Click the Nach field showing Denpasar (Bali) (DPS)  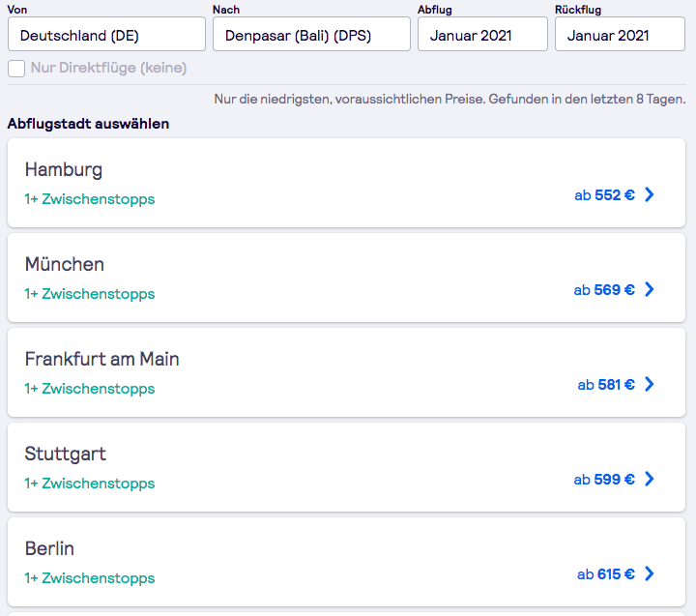(x=311, y=34)
